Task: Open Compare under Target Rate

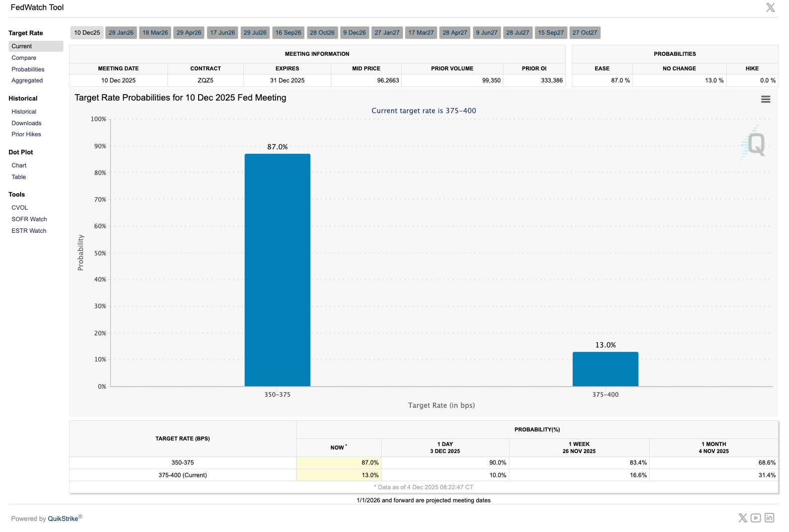Action: tap(24, 58)
